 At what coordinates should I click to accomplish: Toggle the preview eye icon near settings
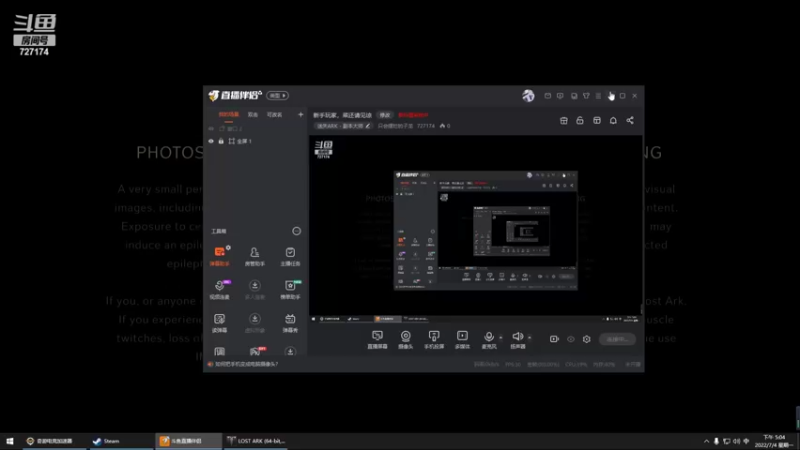570,339
